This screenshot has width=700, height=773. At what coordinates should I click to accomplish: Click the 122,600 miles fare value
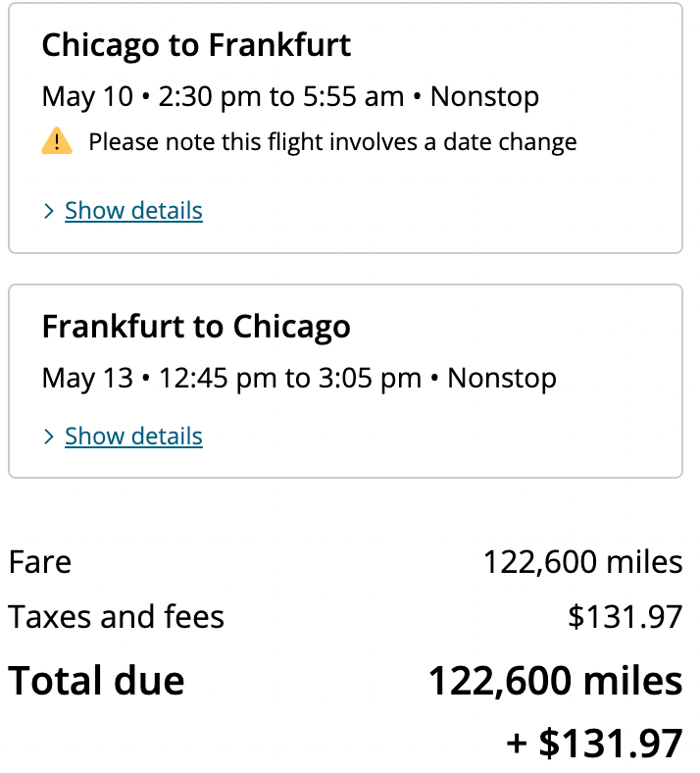(x=582, y=561)
